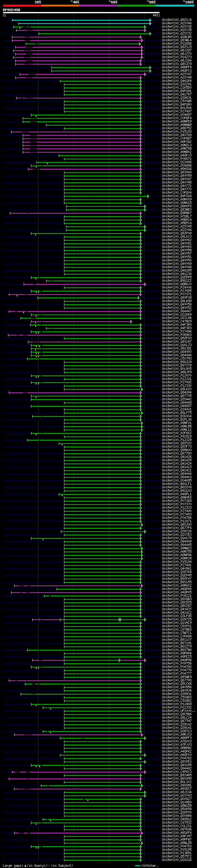Click hit label UniRef100_B9RN67

(177, 213)
